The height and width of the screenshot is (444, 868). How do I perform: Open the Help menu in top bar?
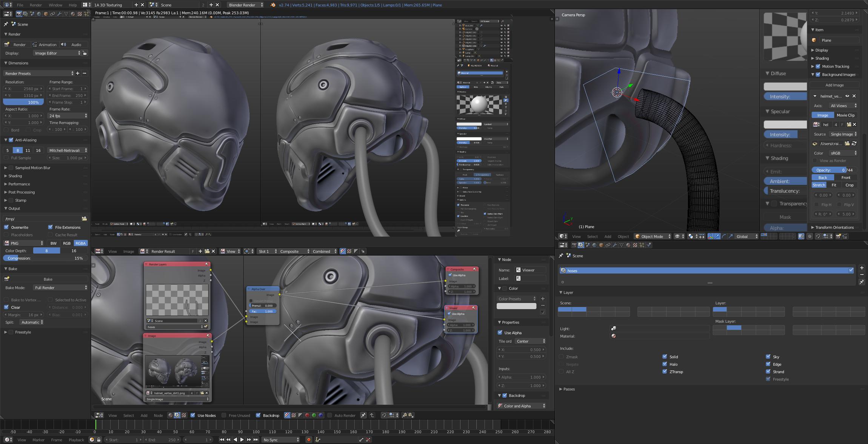73,5
